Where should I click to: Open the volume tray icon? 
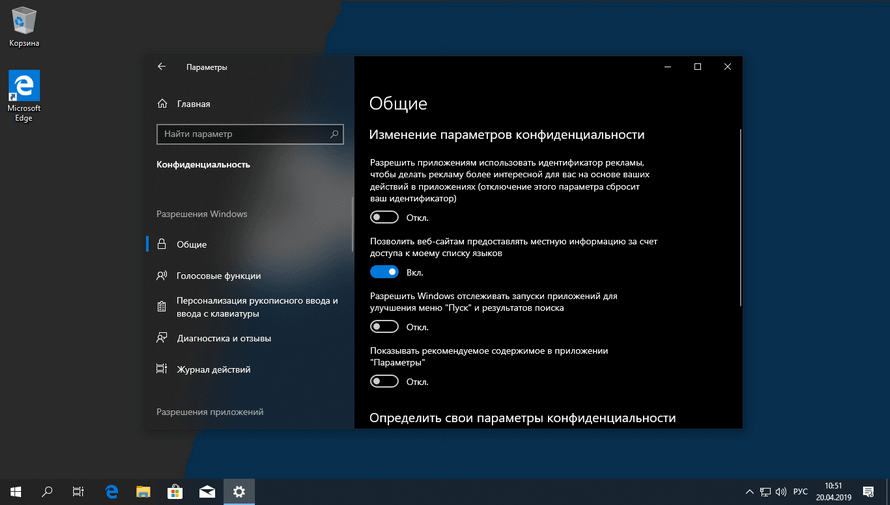tap(781, 492)
